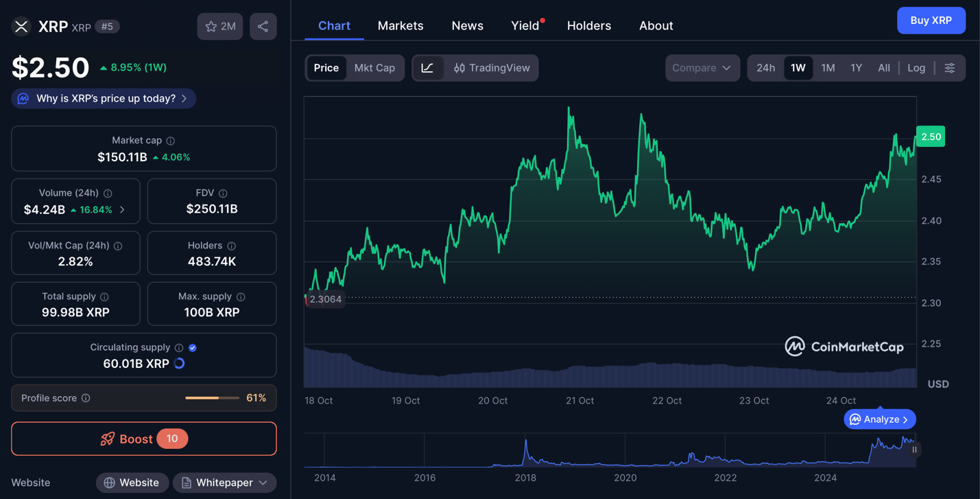Click the Buy XRP button
Screen dimensions: 980x499
(931, 21)
